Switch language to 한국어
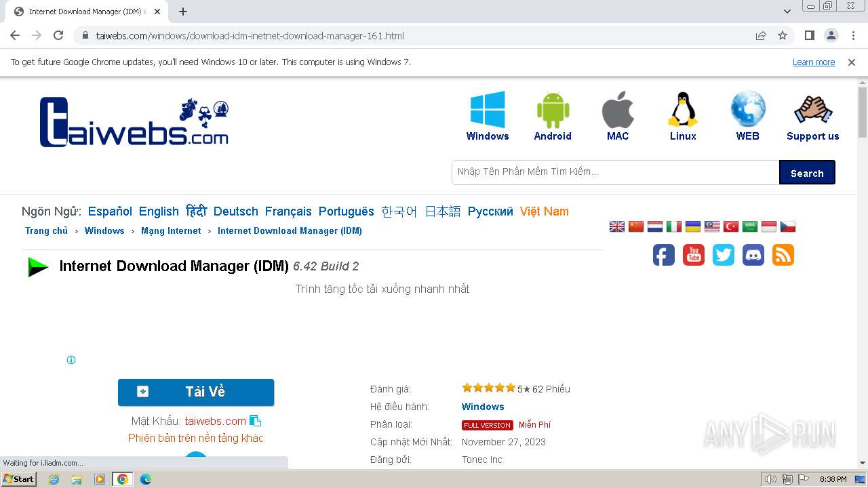 (x=399, y=211)
